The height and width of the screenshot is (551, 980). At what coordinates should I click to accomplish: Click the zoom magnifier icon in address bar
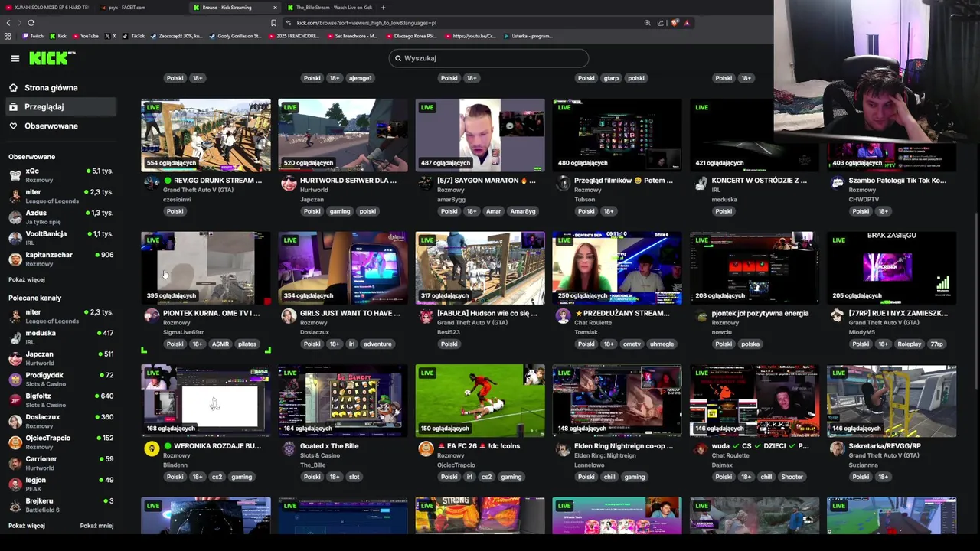coord(647,23)
